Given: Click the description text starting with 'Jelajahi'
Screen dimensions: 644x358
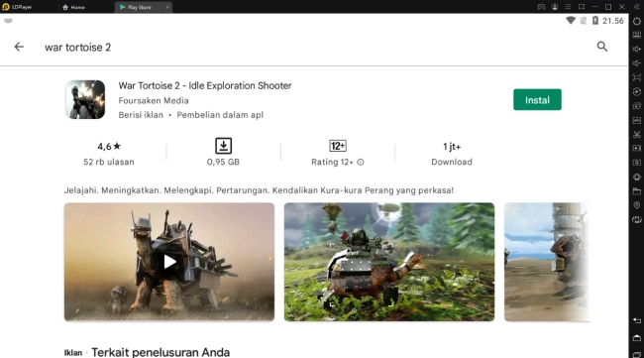Looking at the screenshot, I should (259, 190).
